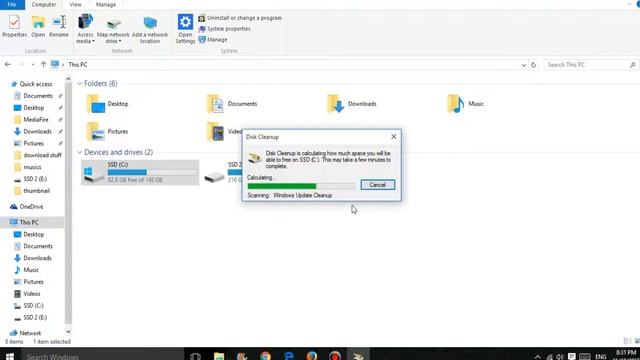The image size is (640, 360).
Task: Close the Disk Cleanup dialog
Action: [393, 137]
